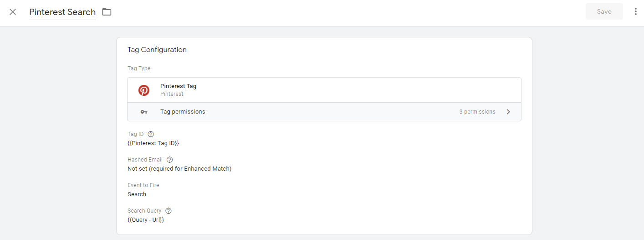Close the tag editor with the X icon
This screenshot has height=240, width=644.
coord(13,12)
